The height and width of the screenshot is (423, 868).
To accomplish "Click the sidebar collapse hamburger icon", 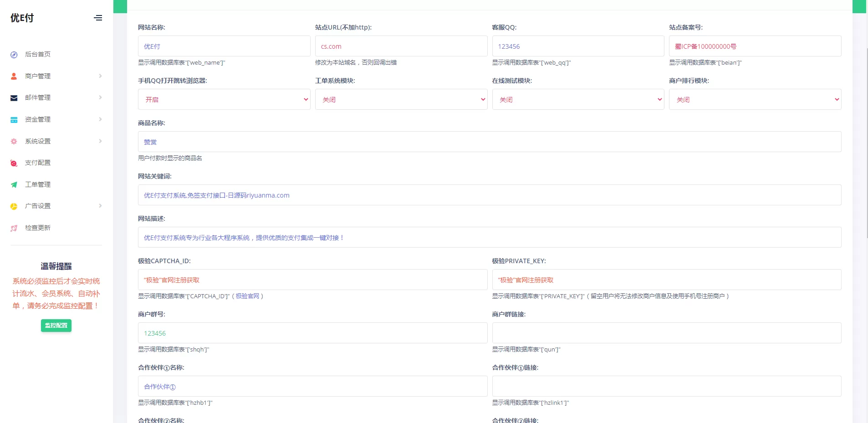I will [x=98, y=18].
